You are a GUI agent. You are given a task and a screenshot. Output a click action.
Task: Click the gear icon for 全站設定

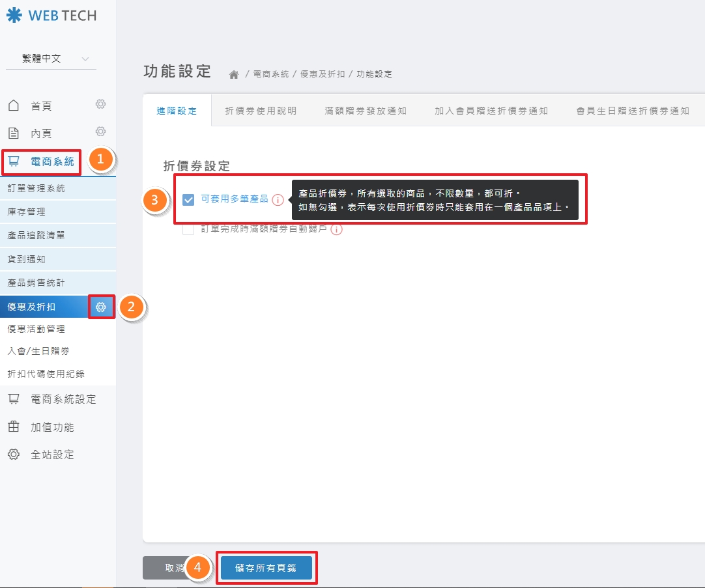[x=14, y=455]
